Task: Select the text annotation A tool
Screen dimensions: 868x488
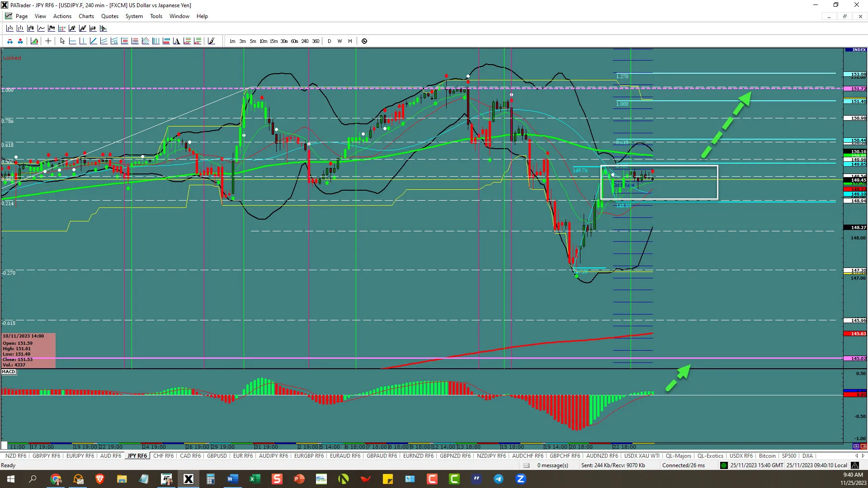Action: [176, 41]
